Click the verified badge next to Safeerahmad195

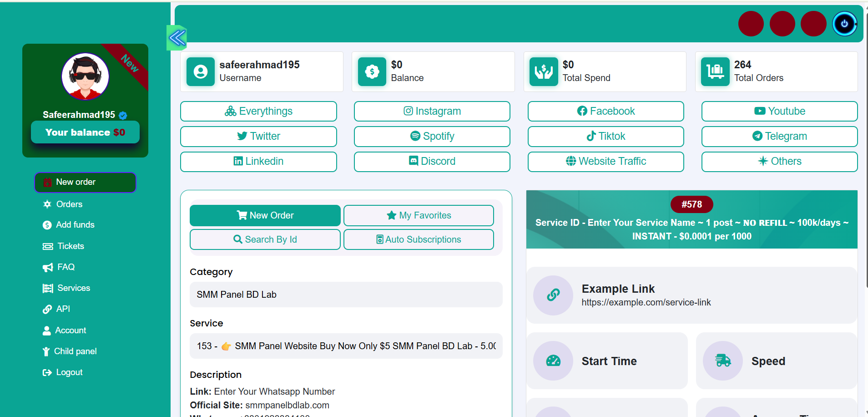click(123, 115)
